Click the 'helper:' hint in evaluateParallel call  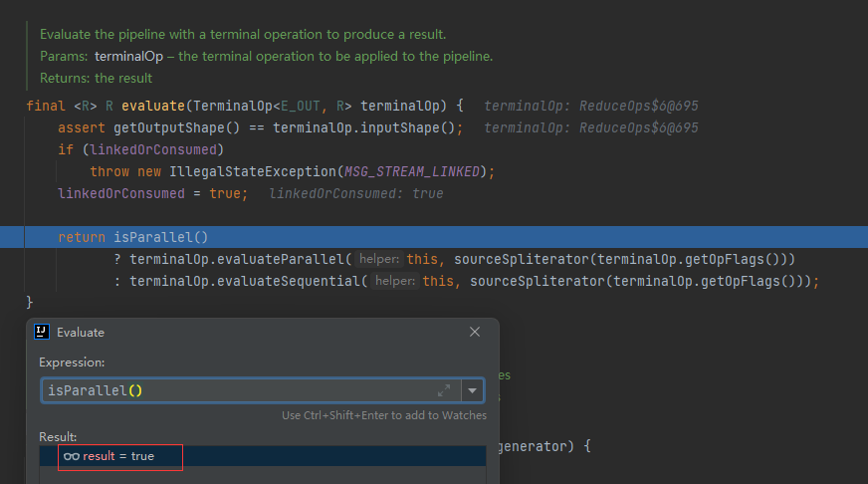click(x=380, y=259)
